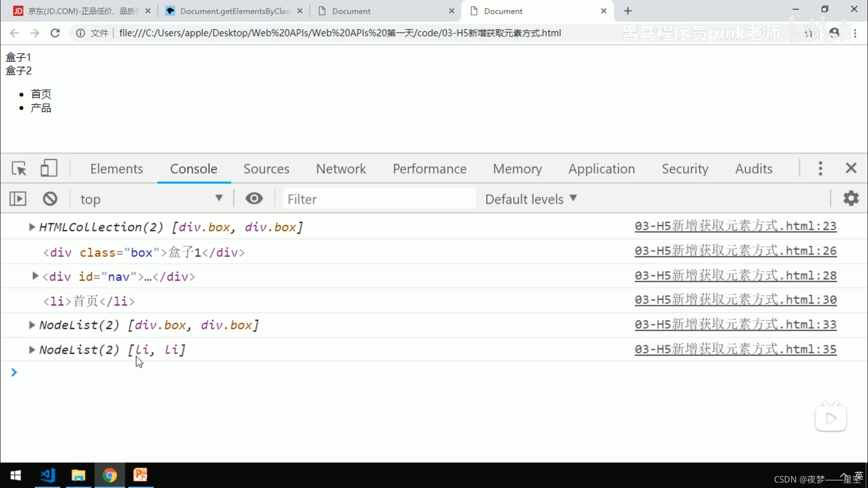Open source link html:28
The image size is (868, 488).
tap(736, 275)
